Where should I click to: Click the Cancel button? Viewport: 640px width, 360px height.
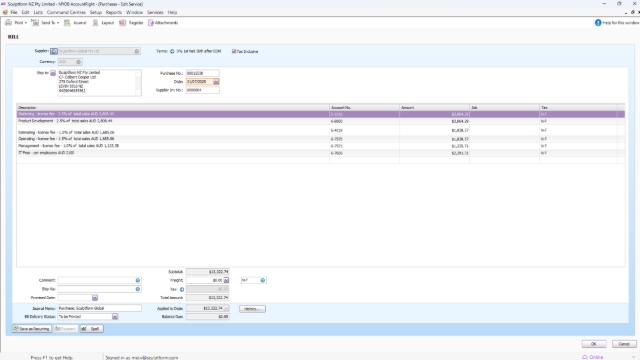click(624, 344)
